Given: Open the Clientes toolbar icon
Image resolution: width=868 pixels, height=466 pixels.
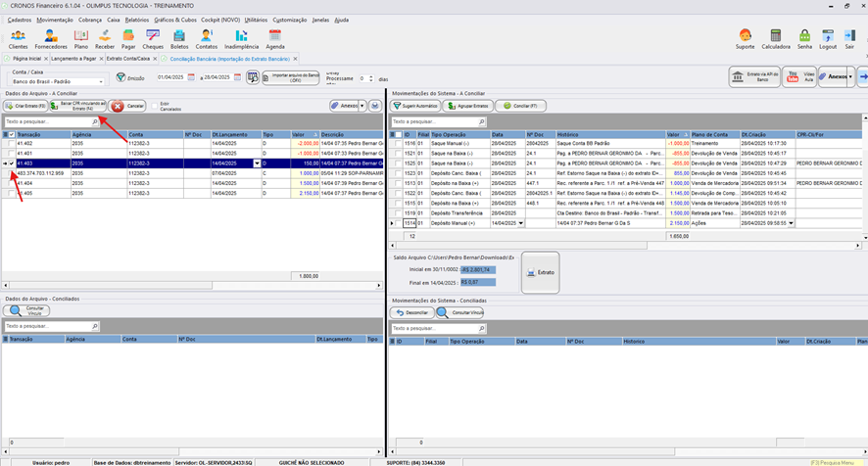Looking at the screenshot, I should [x=19, y=39].
